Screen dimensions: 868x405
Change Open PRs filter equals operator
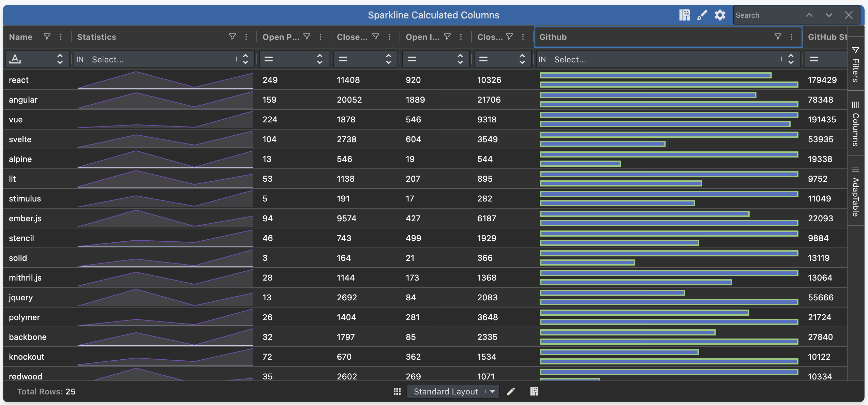pyautogui.click(x=269, y=59)
